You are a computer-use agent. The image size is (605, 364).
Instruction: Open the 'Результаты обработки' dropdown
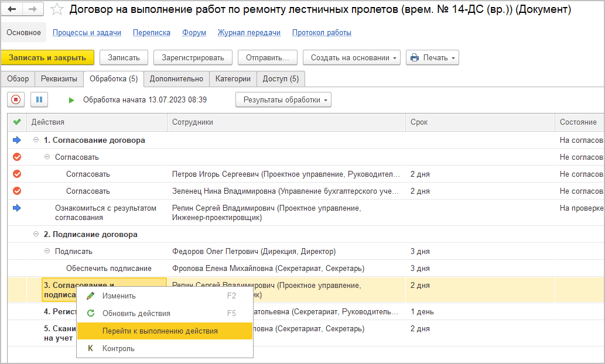tap(283, 99)
